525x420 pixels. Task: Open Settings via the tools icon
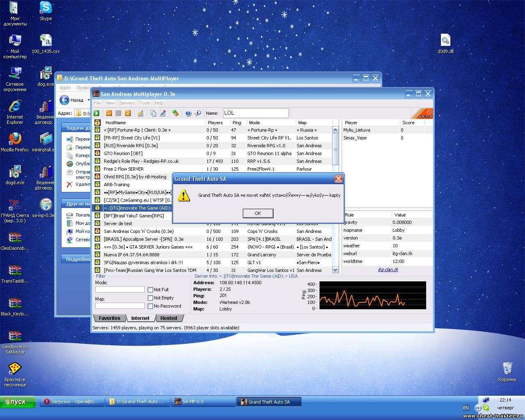pyautogui.click(x=176, y=113)
